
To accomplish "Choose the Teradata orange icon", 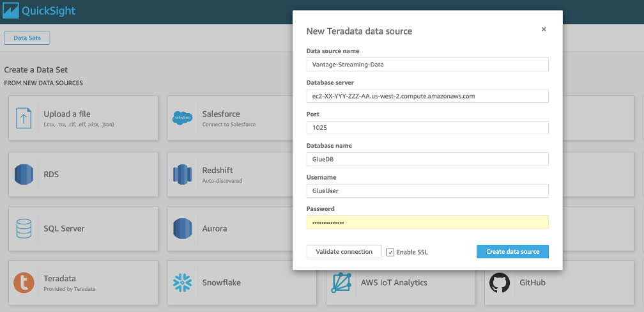I will [x=24, y=283].
